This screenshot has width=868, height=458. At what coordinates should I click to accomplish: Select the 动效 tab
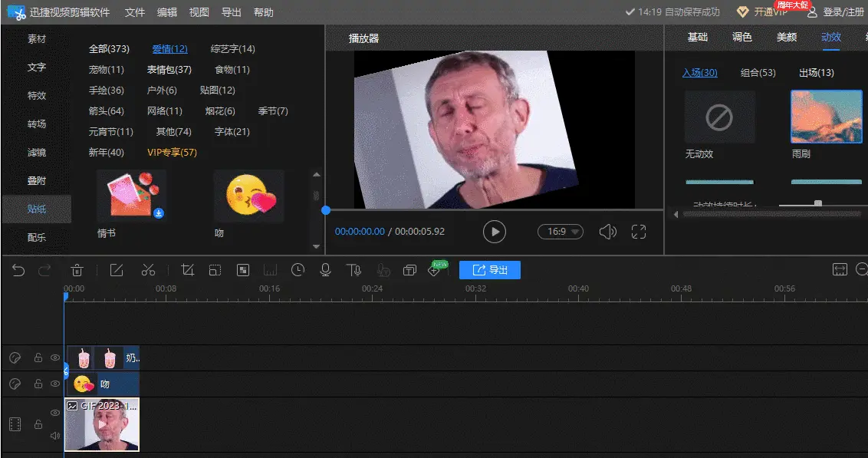click(831, 37)
